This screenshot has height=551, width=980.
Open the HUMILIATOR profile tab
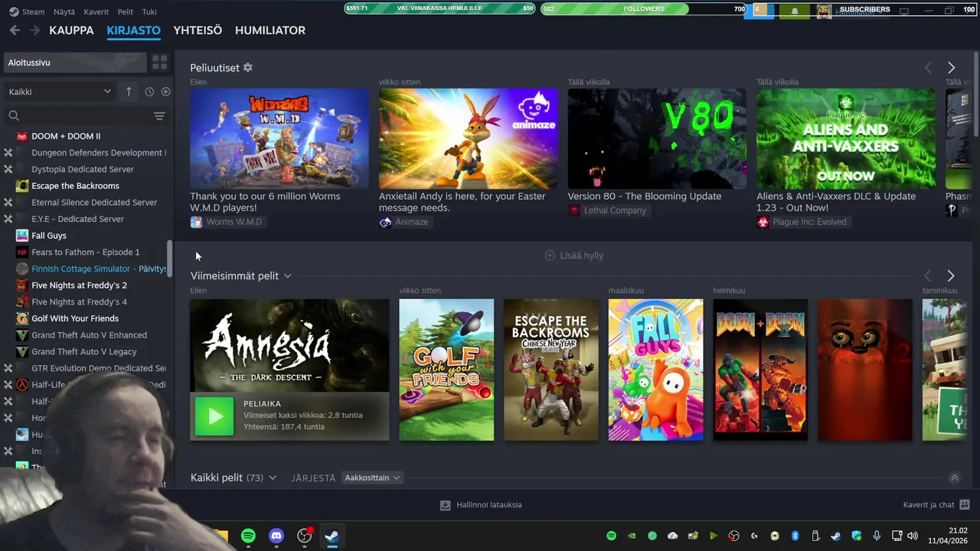(270, 30)
